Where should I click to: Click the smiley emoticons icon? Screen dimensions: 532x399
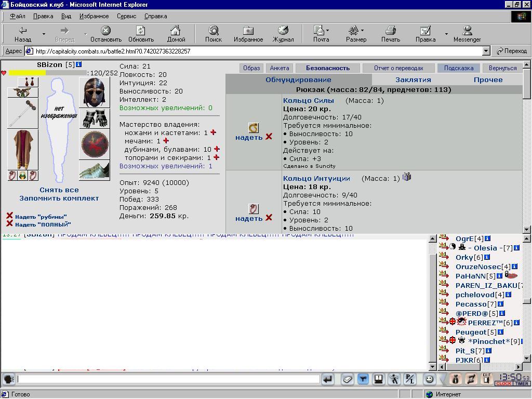pyautogui.click(x=429, y=379)
